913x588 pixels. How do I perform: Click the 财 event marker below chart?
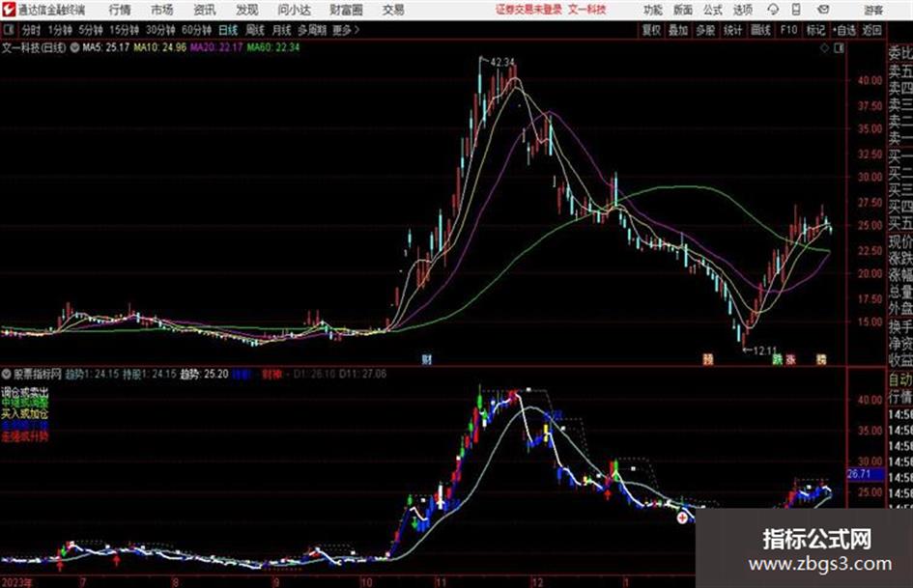[427, 360]
